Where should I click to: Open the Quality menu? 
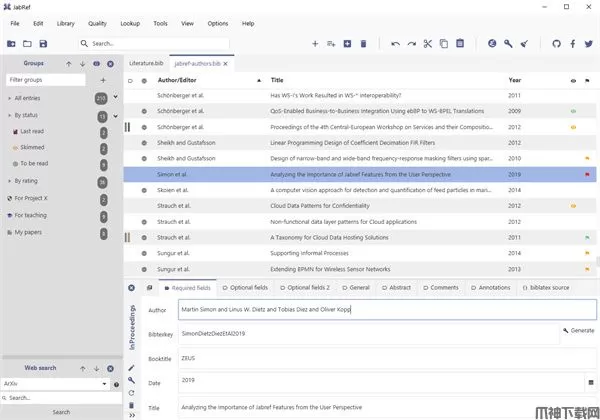[98, 23]
